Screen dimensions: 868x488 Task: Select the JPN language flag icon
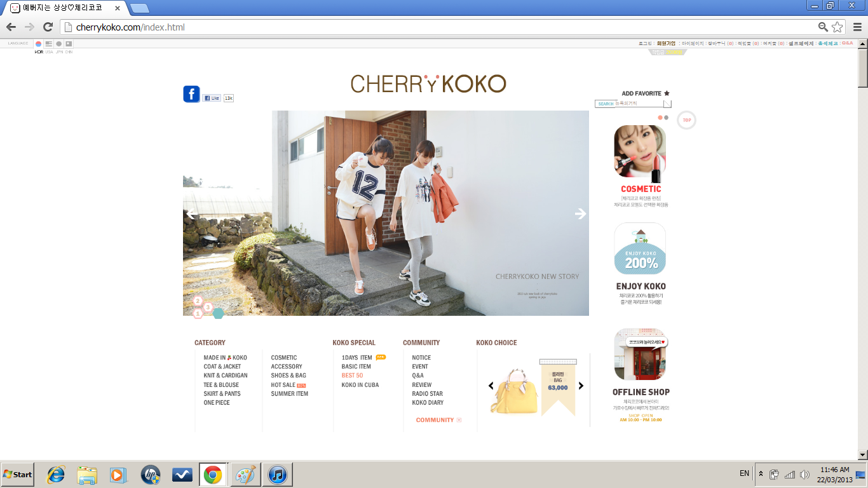tap(58, 44)
